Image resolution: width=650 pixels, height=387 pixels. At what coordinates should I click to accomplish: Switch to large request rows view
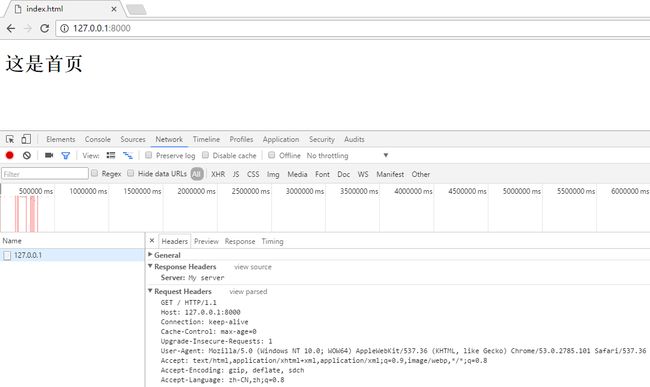pyautogui.click(x=111, y=155)
